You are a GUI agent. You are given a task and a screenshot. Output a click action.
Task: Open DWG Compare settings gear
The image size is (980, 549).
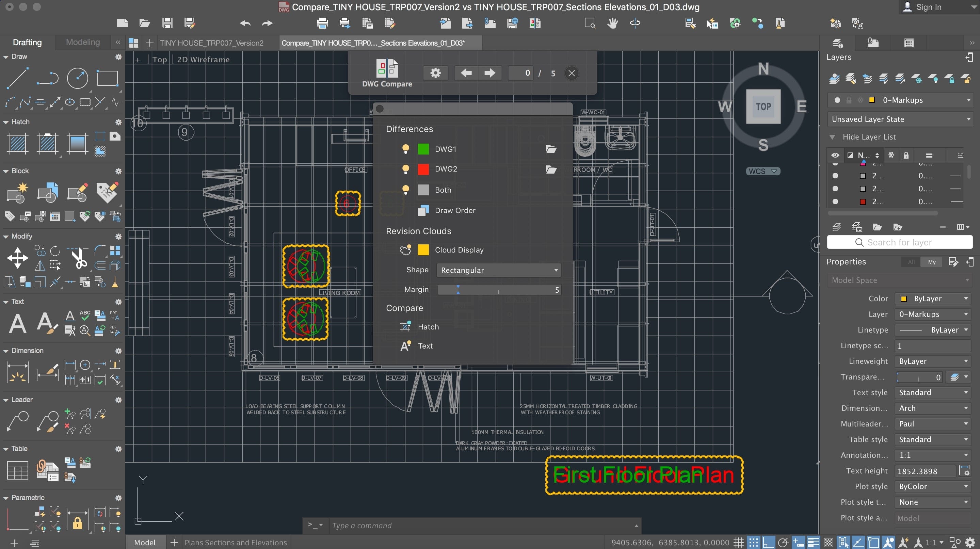point(436,73)
